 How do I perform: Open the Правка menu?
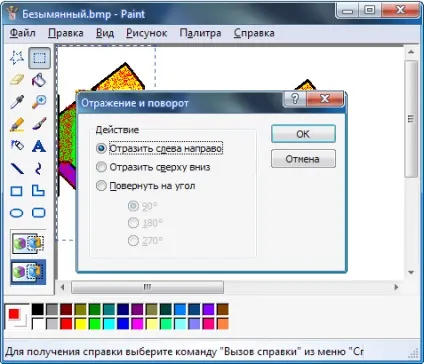click(66, 33)
